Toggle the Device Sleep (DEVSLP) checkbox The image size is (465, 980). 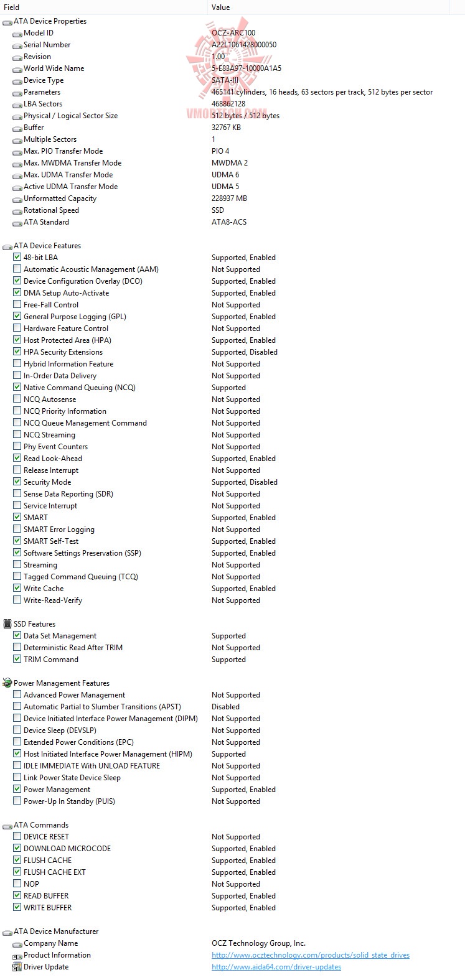tap(17, 730)
